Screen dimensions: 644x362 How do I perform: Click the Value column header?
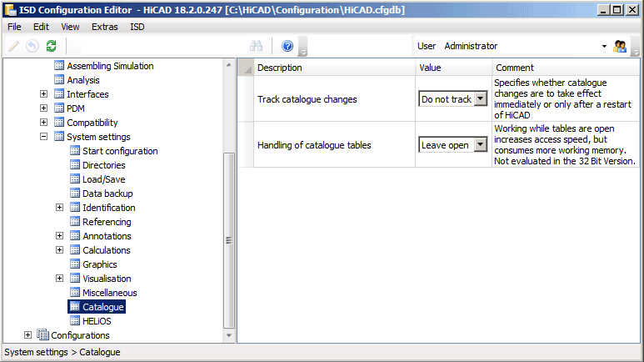(x=454, y=68)
